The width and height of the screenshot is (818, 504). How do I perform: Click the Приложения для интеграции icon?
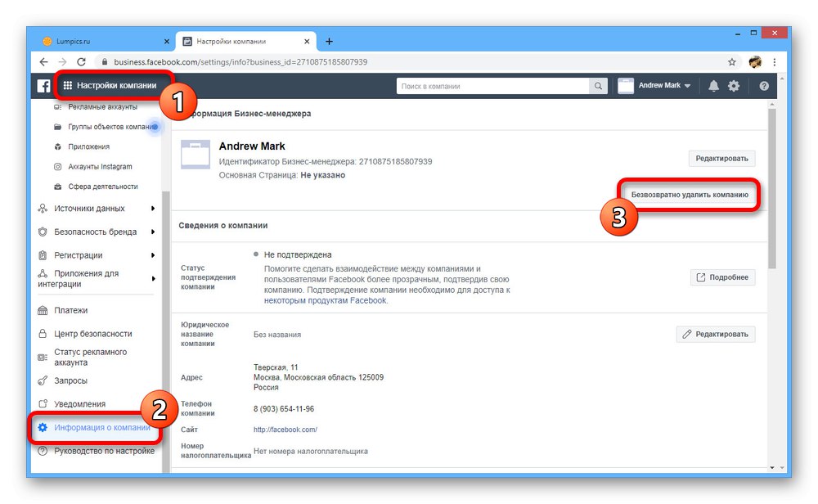click(43, 273)
